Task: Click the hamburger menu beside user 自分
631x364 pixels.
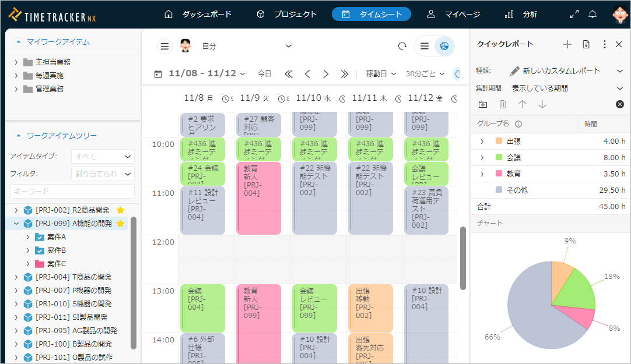Action: (x=165, y=46)
